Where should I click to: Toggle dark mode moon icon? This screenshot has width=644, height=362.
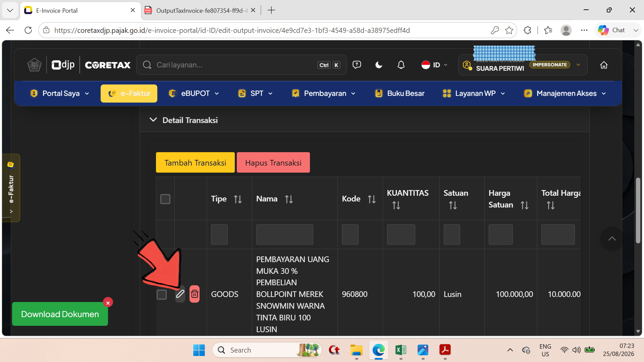point(379,65)
